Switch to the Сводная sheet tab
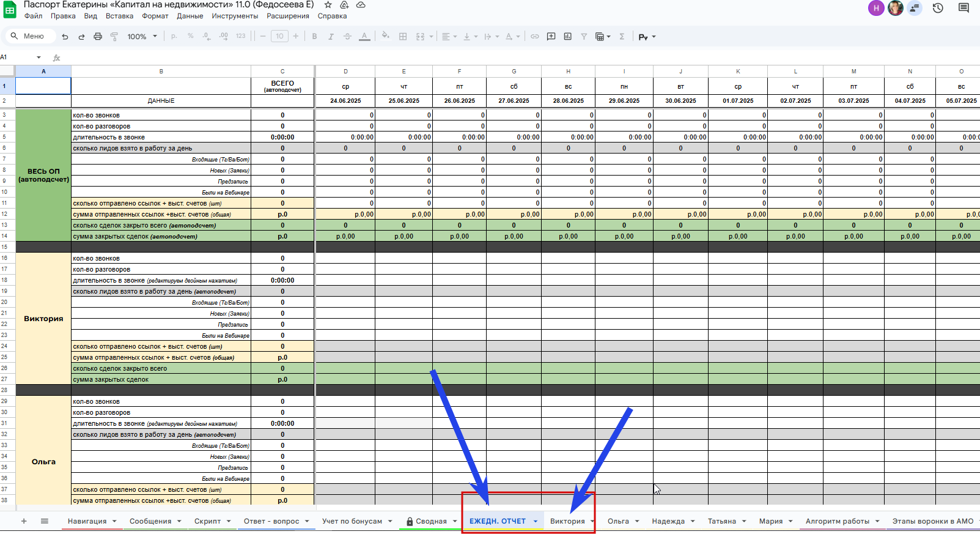The width and height of the screenshot is (980, 534). (x=431, y=521)
